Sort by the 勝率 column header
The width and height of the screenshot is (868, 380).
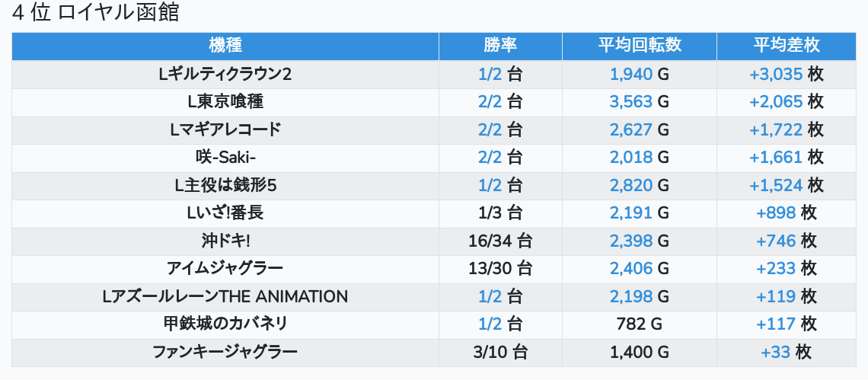(500, 46)
